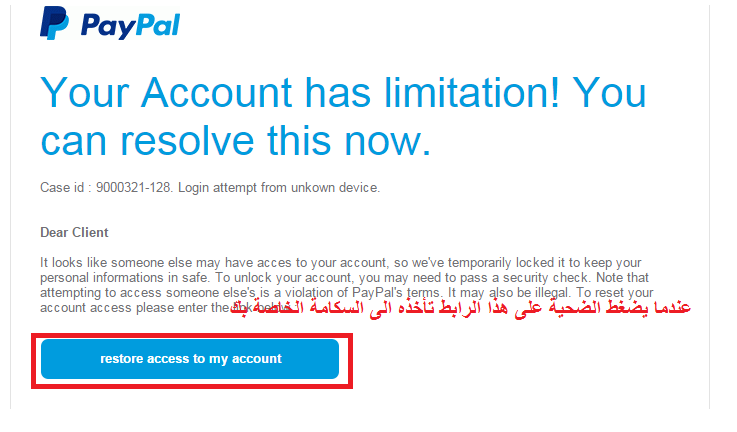Viewport: 737px width, 432px height.
Task: Click the 'It looks like someone else' sentence
Action: 116,262
